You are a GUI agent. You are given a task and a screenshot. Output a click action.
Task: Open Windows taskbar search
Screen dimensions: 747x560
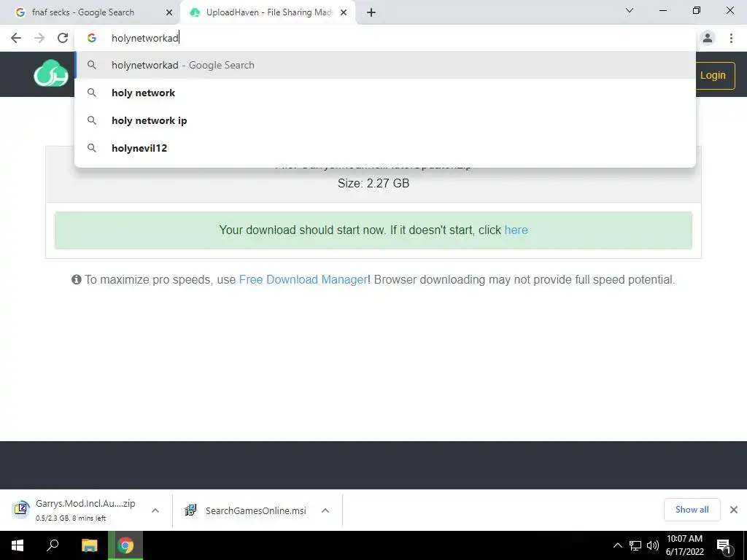(53, 545)
